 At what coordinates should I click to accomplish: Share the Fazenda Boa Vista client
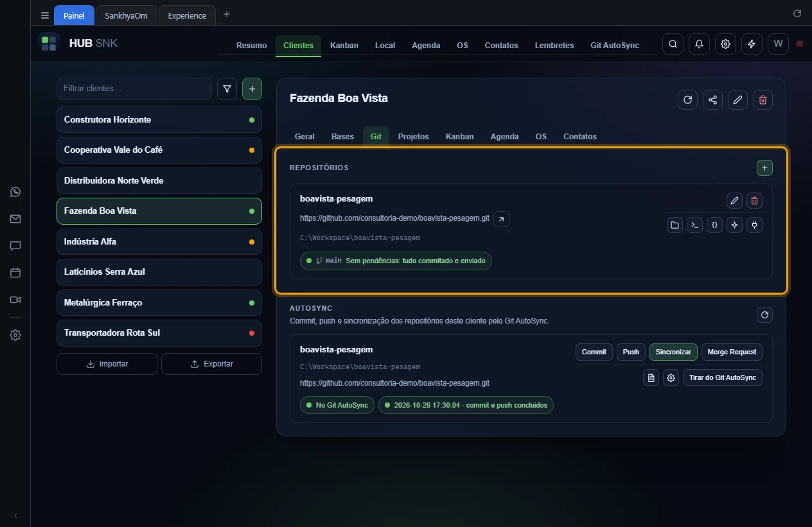[x=712, y=99]
